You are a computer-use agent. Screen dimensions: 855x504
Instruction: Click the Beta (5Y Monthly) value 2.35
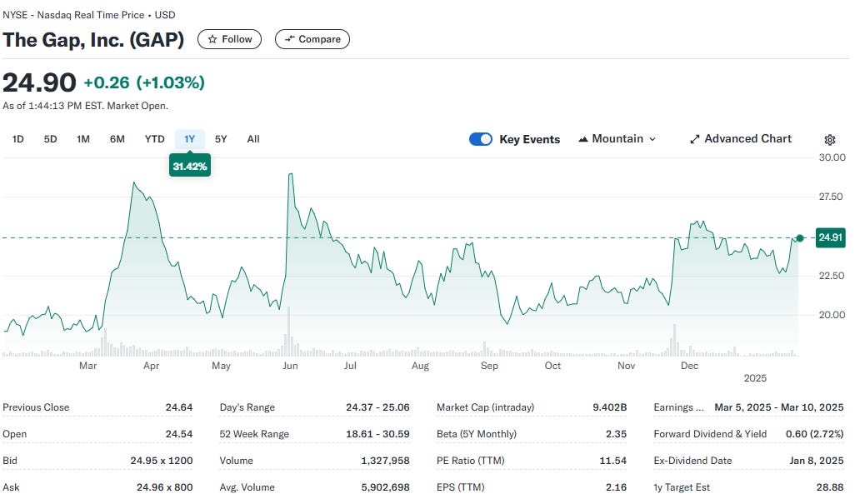(x=616, y=434)
